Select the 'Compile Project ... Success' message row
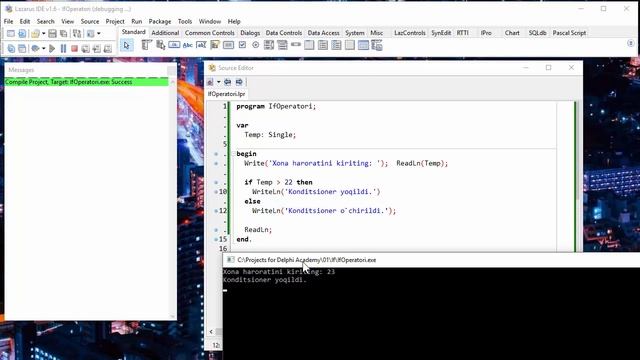The width and height of the screenshot is (640, 360). click(87, 82)
